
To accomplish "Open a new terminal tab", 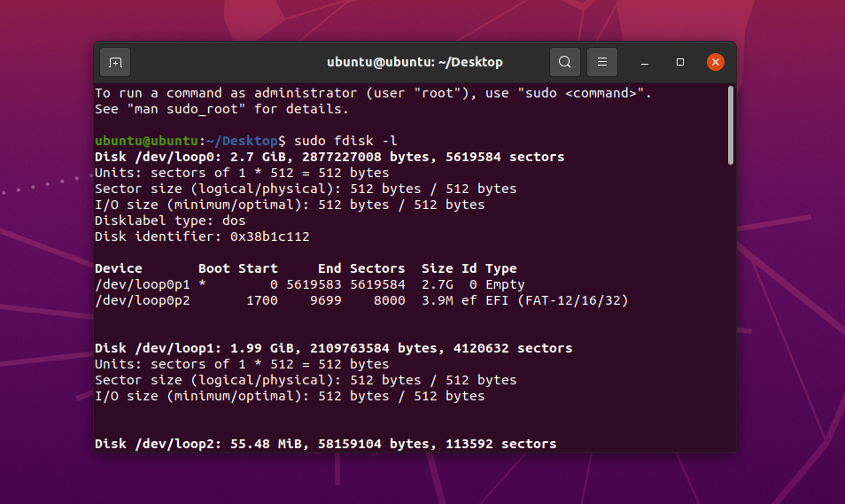I will click(x=115, y=62).
